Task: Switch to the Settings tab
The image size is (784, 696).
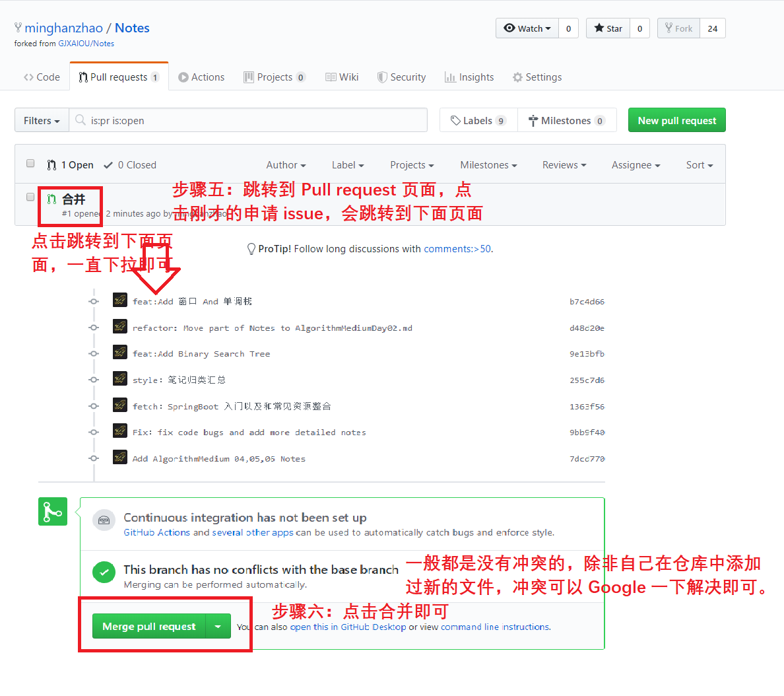Action: click(537, 77)
